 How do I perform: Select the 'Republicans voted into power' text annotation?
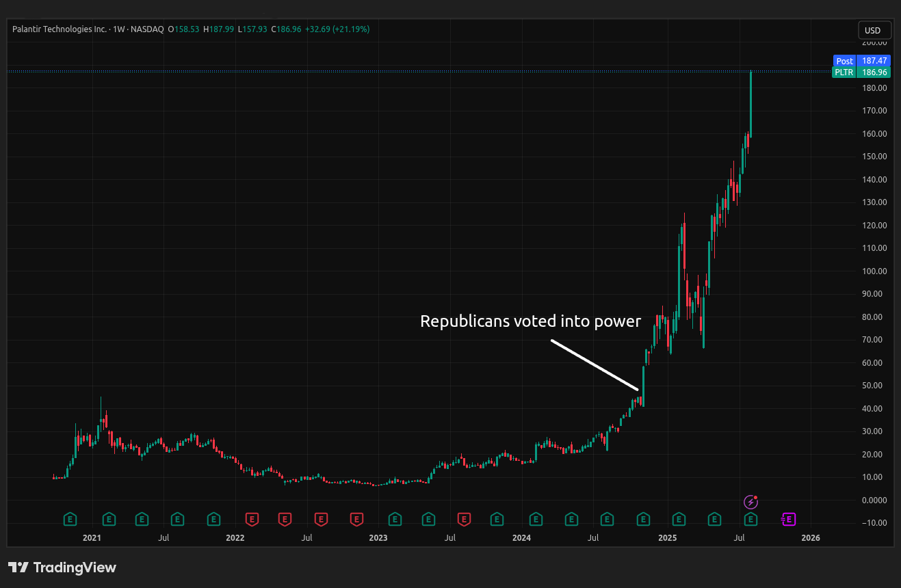pos(530,321)
